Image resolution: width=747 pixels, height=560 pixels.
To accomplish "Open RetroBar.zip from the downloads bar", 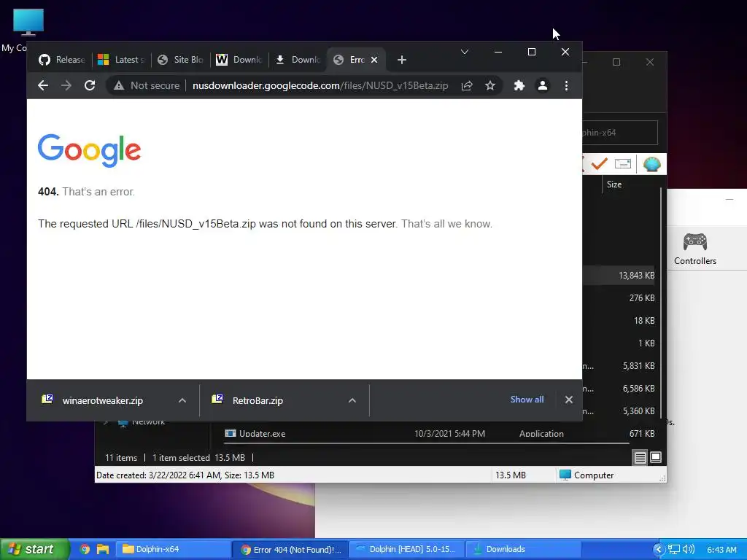I will pos(258,401).
